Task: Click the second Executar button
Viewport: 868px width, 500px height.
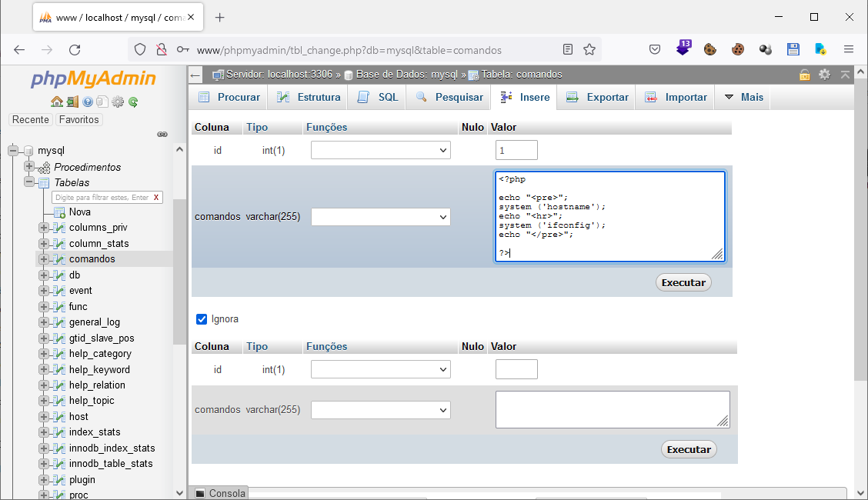Action: tap(689, 450)
